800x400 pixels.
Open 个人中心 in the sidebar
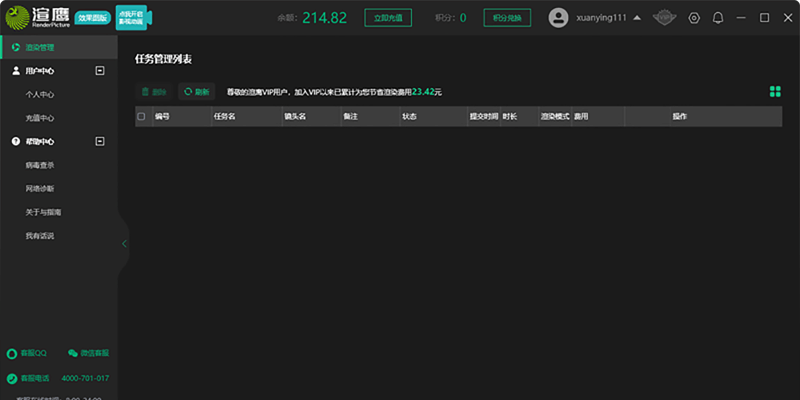pyautogui.click(x=40, y=94)
